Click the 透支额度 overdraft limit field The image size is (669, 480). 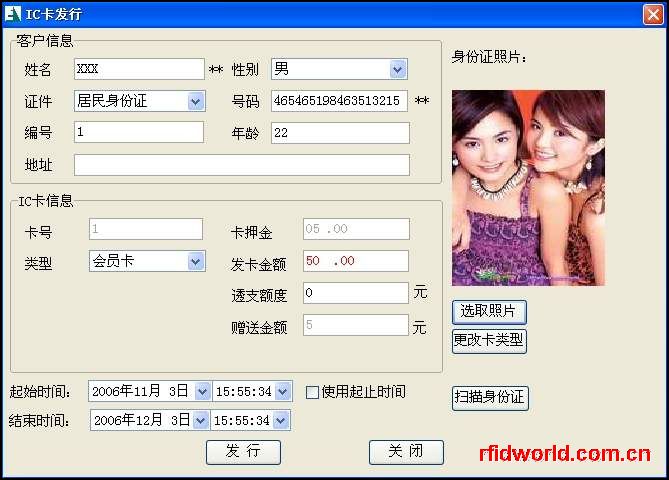click(x=356, y=293)
